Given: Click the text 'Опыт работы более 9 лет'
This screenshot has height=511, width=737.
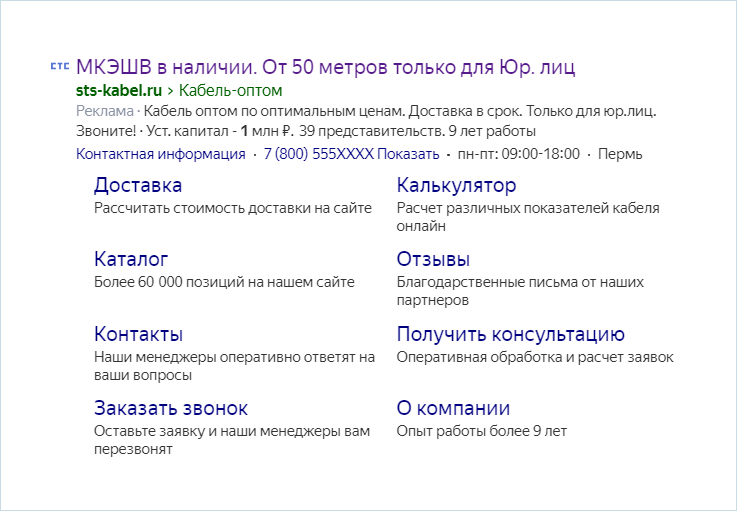Looking at the screenshot, I should 482,431.
